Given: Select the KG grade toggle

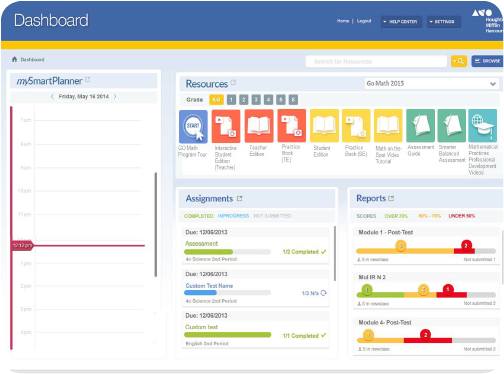Looking at the screenshot, I should tap(216, 100).
